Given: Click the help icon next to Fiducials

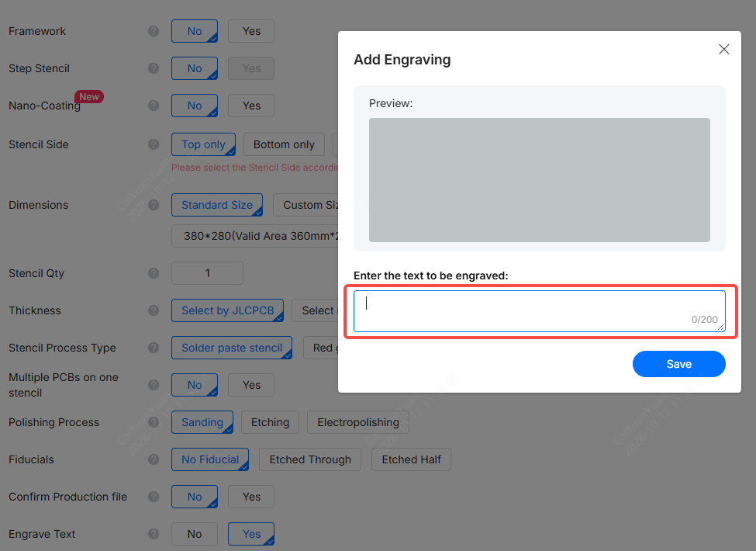Looking at the screenshot, I should pos(154,459).
